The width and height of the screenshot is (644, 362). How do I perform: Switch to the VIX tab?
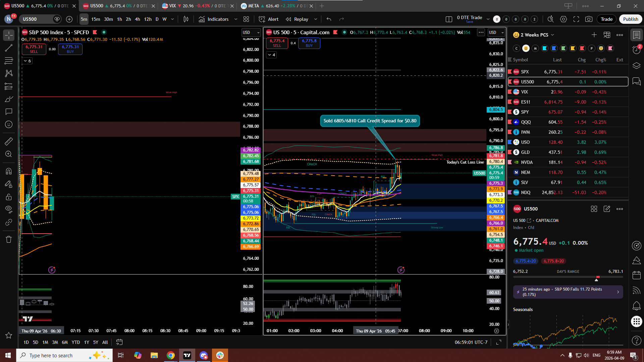(x=172, y=6)
